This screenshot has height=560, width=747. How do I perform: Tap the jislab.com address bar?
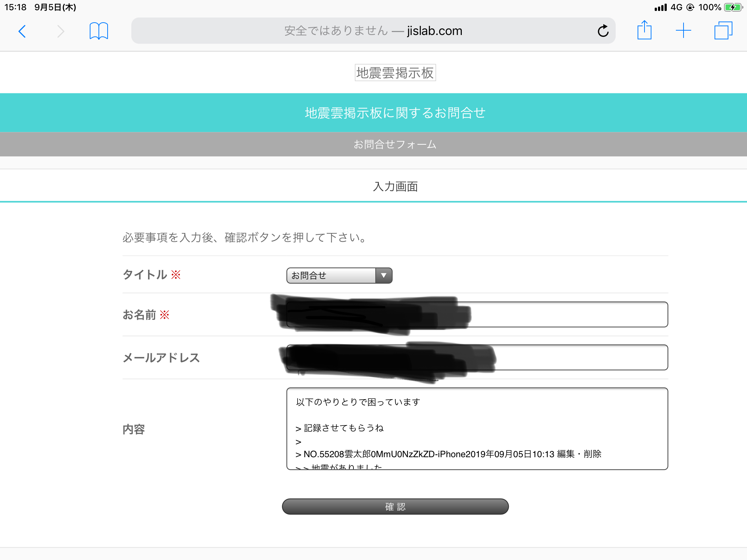tap(373, 31)
